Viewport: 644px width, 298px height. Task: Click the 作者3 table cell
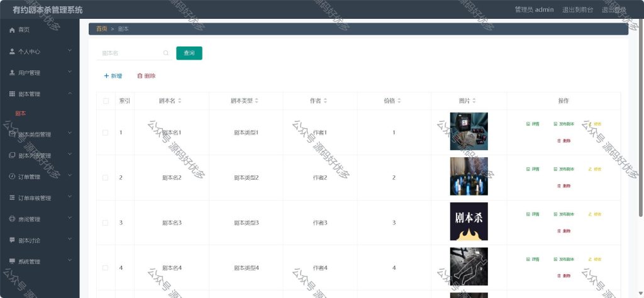[x=320, y=223]
